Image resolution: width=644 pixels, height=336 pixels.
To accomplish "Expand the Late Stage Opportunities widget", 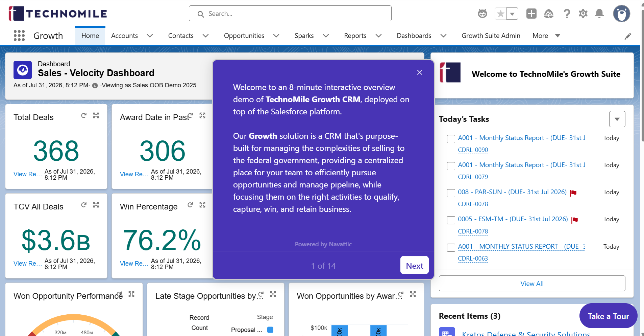I will (x=273, y=294).
